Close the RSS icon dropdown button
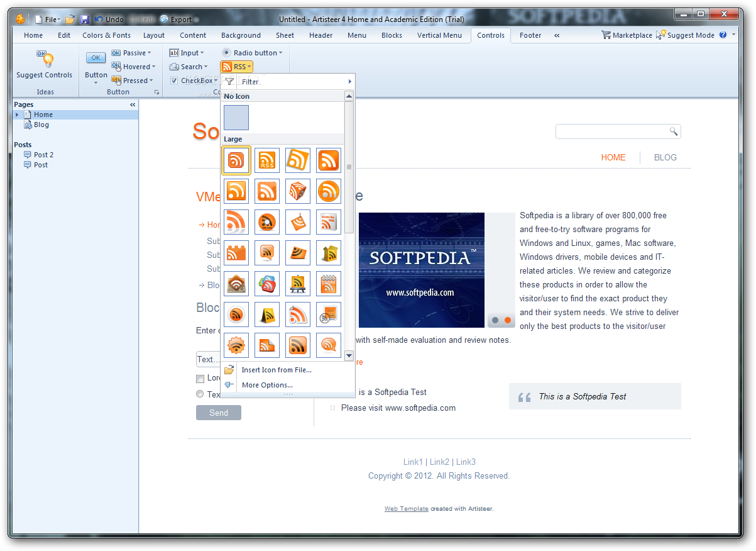 pyautogui.click(x=236, y=67)
